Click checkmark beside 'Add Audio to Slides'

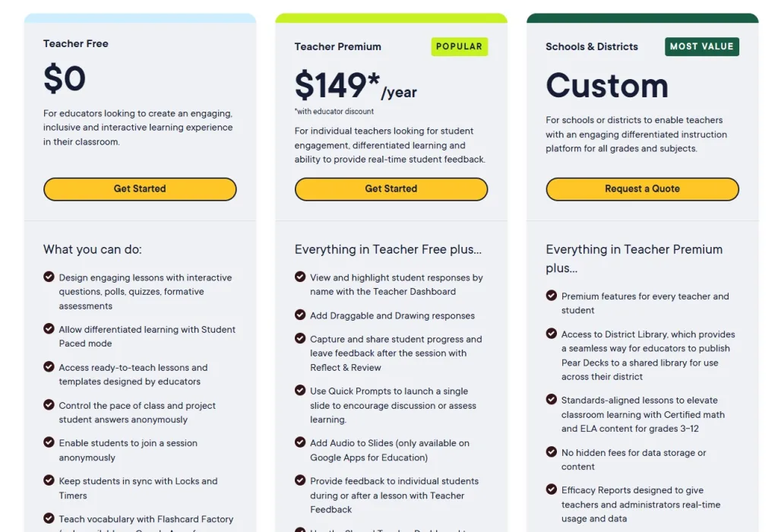(300, 442)
